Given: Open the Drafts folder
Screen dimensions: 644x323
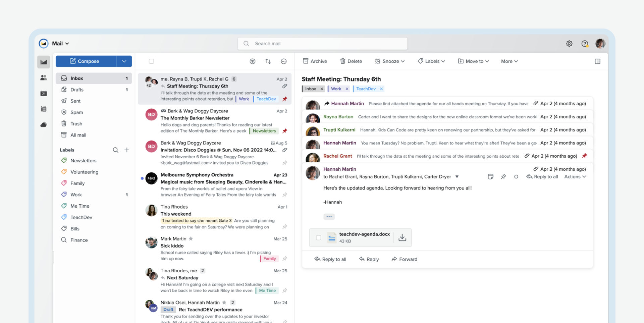Looking at the screenshot, I should 77,90.
